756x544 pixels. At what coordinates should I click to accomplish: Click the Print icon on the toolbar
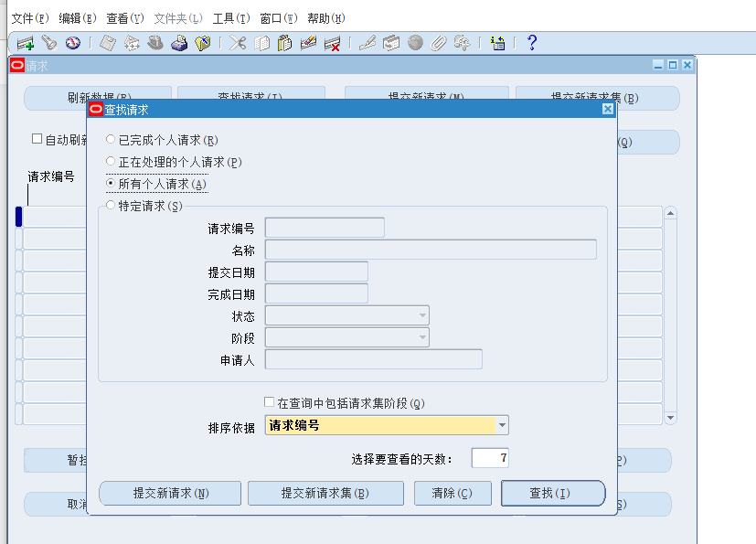pos(179,42)
